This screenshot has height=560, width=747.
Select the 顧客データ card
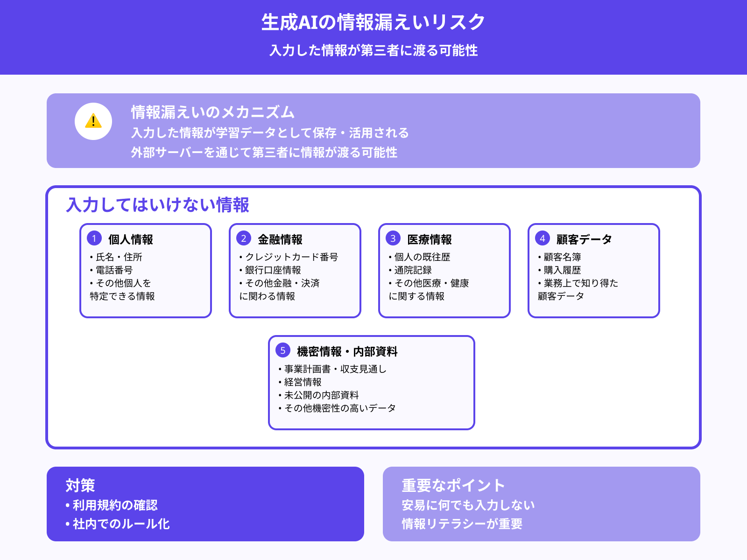pos(594,271)
